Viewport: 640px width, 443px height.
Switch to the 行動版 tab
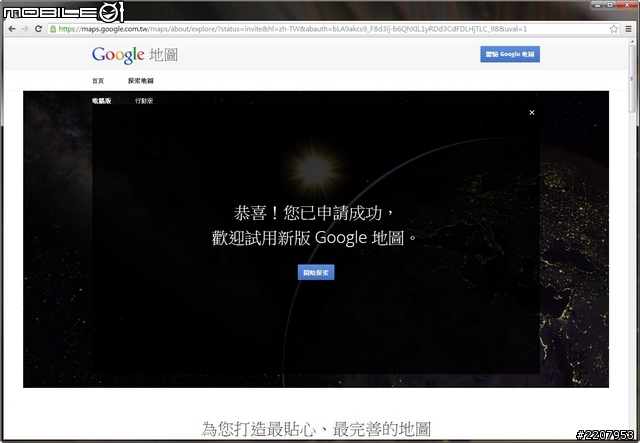pos(144,101)
